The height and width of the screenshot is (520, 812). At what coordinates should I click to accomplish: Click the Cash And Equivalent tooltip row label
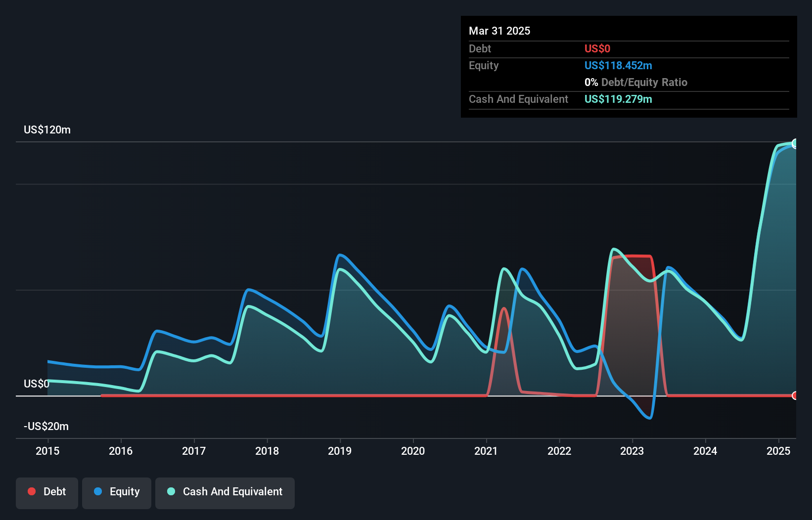click(518, 99)
